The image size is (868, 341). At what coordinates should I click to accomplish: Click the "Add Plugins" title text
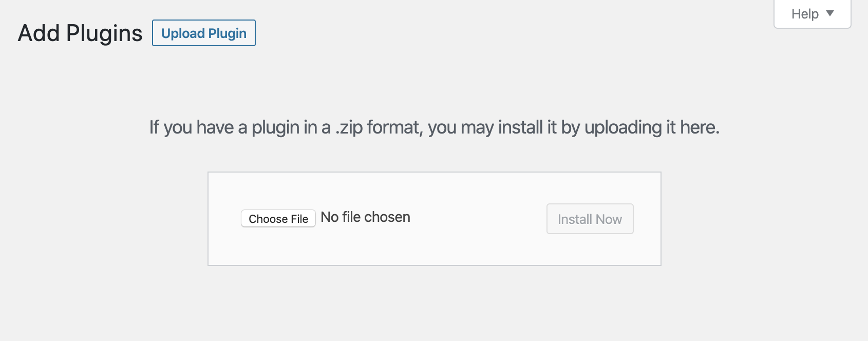tap(80, 33)
